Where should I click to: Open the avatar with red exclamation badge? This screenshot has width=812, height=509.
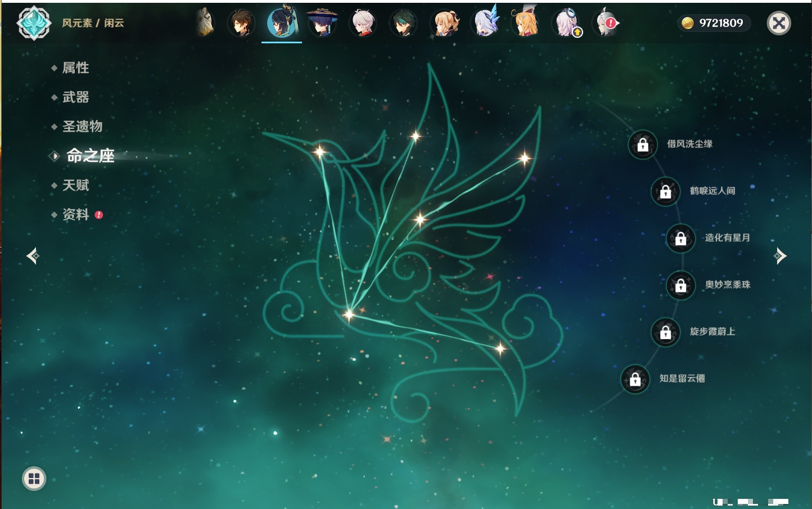(x=606, y=23)
